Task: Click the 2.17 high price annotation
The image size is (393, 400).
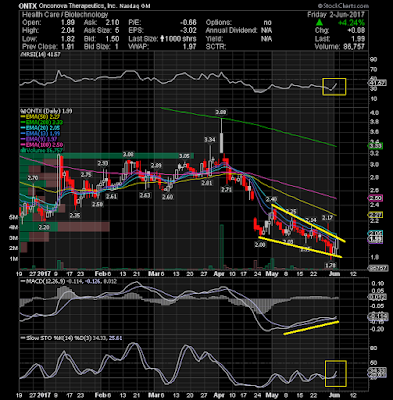Action: 327,218
